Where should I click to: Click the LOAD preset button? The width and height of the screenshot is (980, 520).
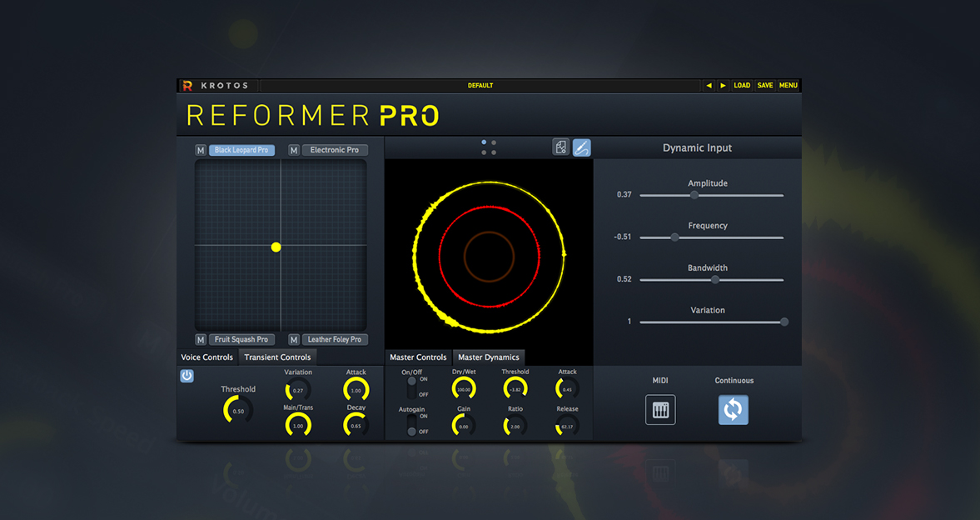[742, 86]
